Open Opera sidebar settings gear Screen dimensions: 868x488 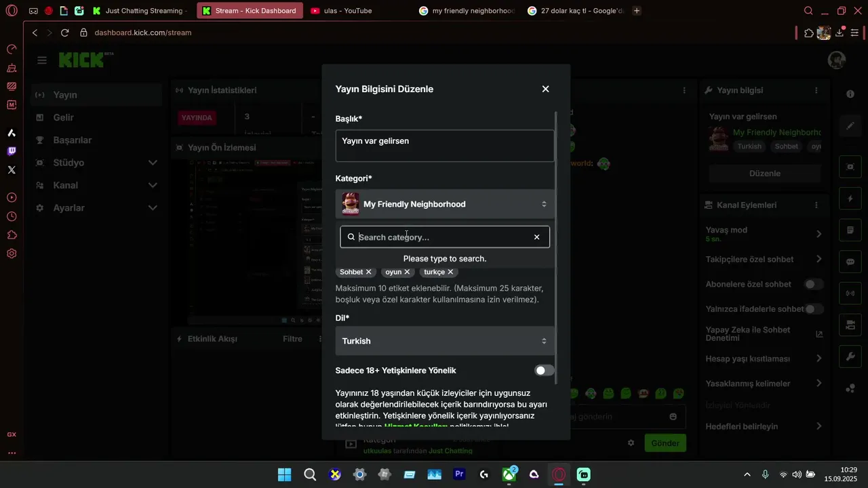(x=12, y=253)
